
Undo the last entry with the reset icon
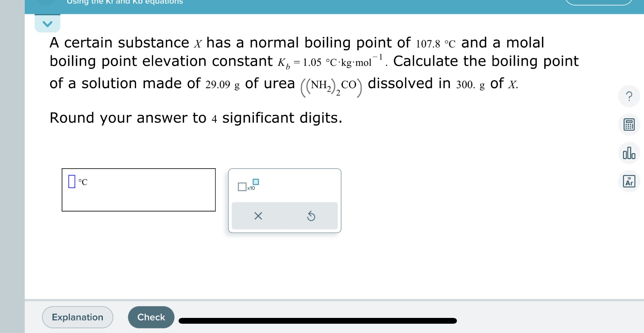tap(311, 216)
